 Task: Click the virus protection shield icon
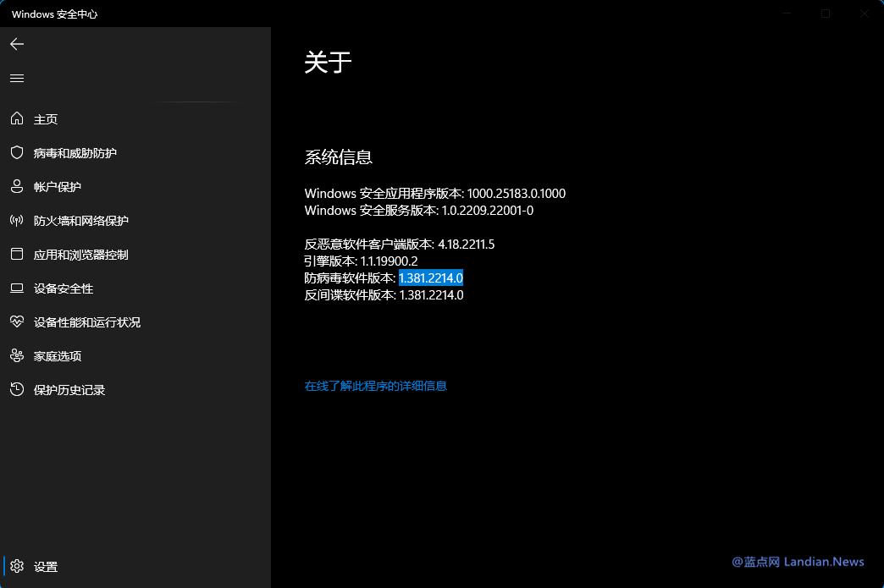(x=17, y=152)
